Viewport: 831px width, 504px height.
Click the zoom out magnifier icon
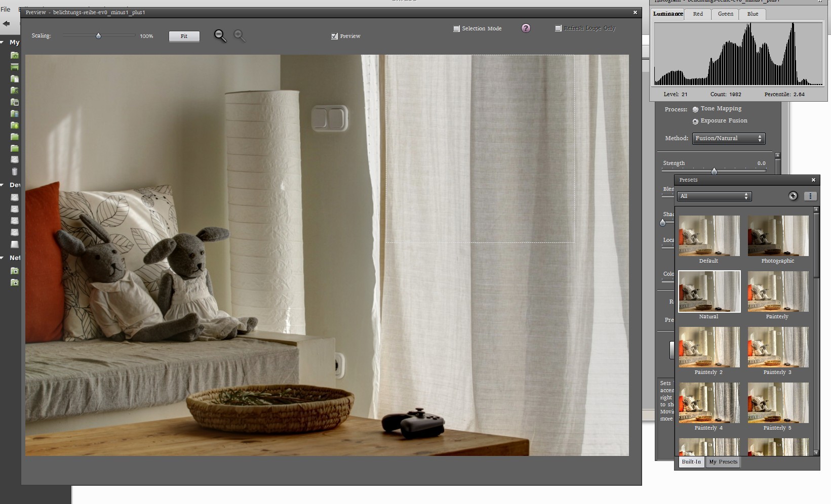220,35
